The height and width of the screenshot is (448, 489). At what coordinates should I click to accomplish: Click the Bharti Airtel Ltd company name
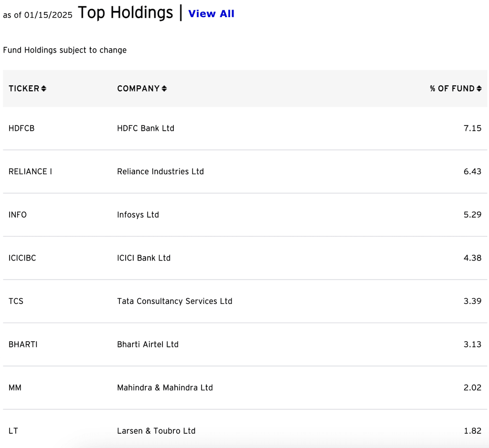pyautogui.click(x=148, y=344)
